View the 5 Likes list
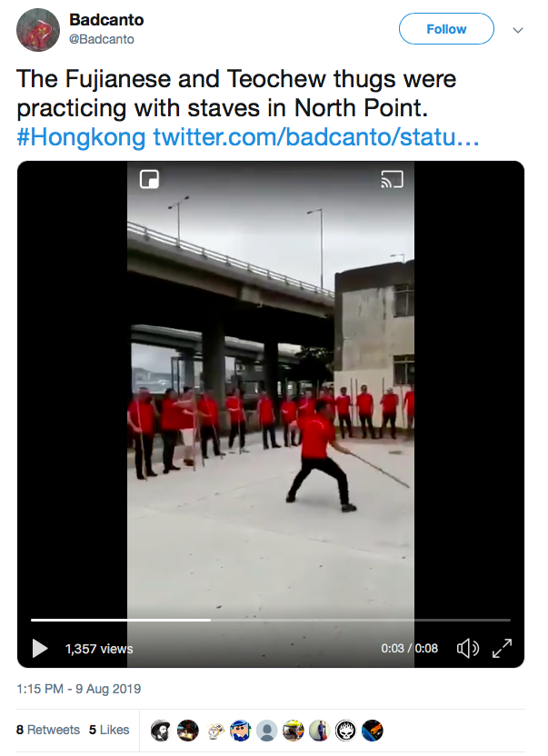 (109, 730)
